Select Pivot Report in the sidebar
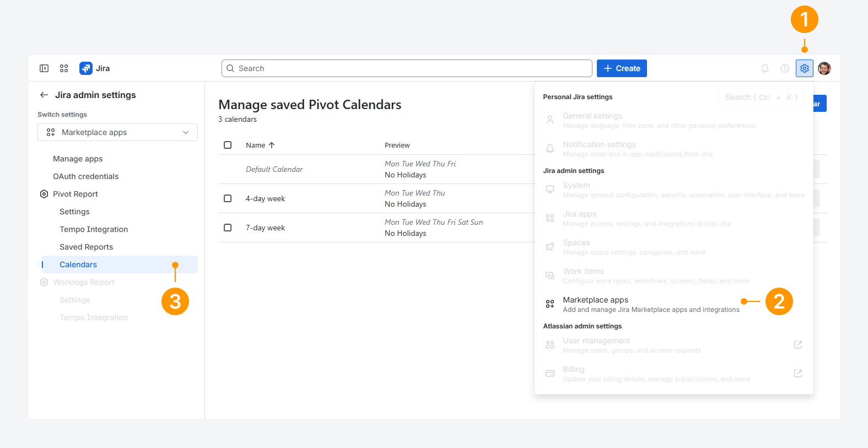Image resolution: width=868 pixels, height=448 pixels. [76, 194]
